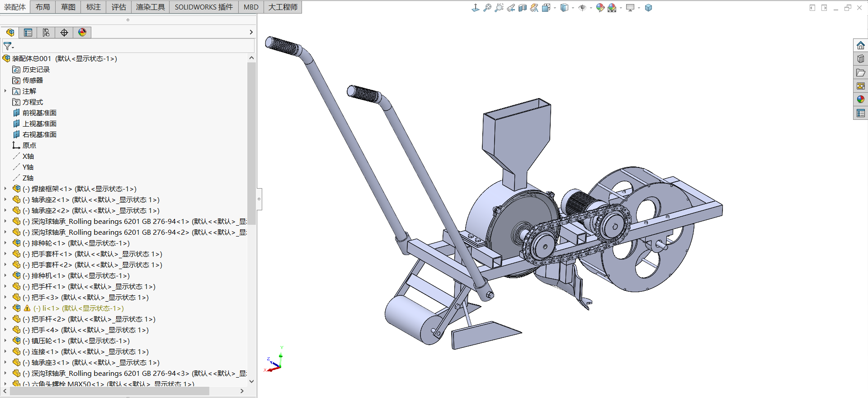The image size is (868, 398).
Task: Open the Custom Properties task pane
Action: [860, 113]
